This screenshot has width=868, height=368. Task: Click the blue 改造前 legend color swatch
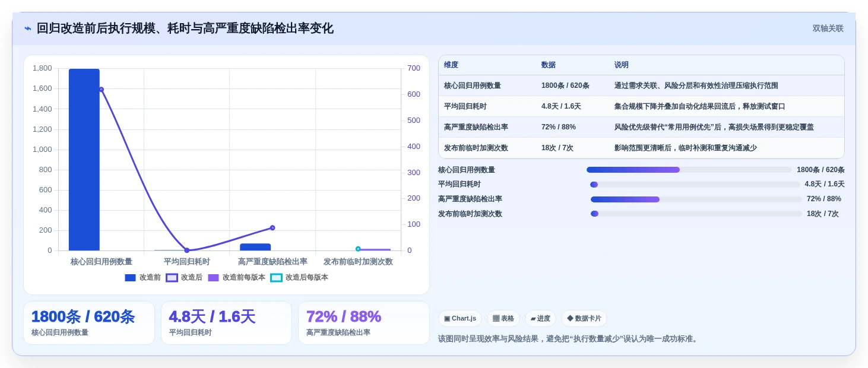131,278
